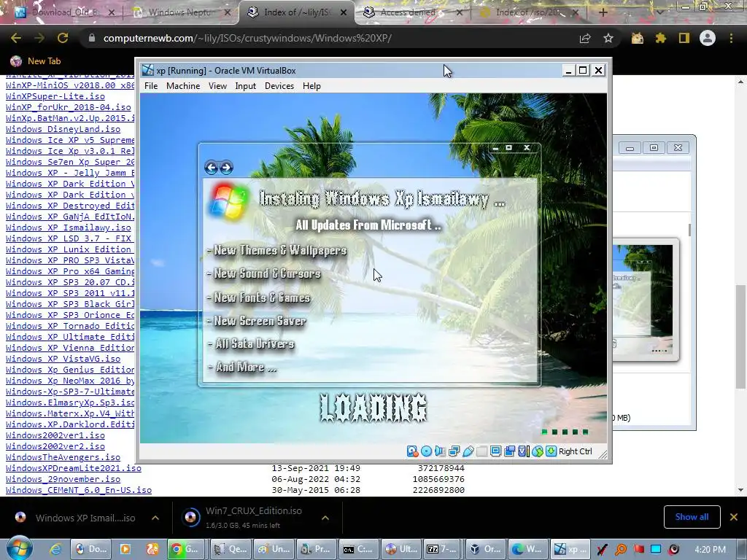This screenshot has height=560, width=747.
Task: Switch to the Download Old tab
Action: (66, 12)
